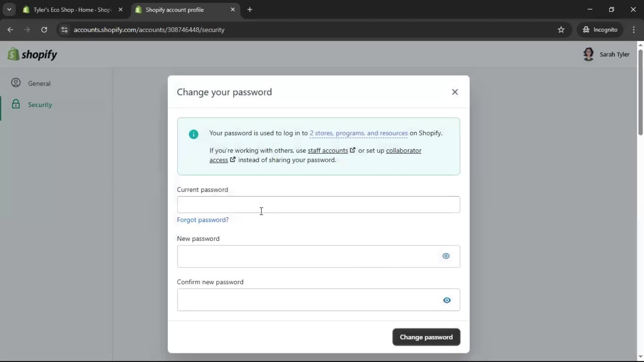Open the Forgot password link

click(x=203, y=220)
